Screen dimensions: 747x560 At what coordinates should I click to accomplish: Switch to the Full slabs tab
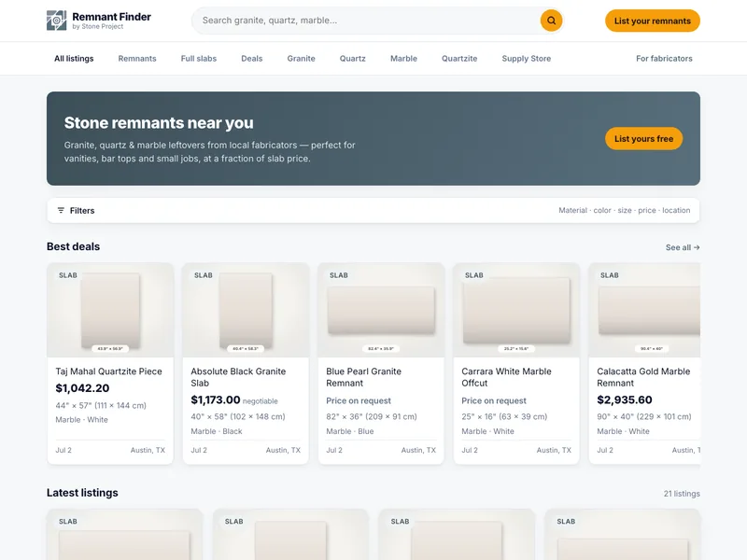(199, 59)
